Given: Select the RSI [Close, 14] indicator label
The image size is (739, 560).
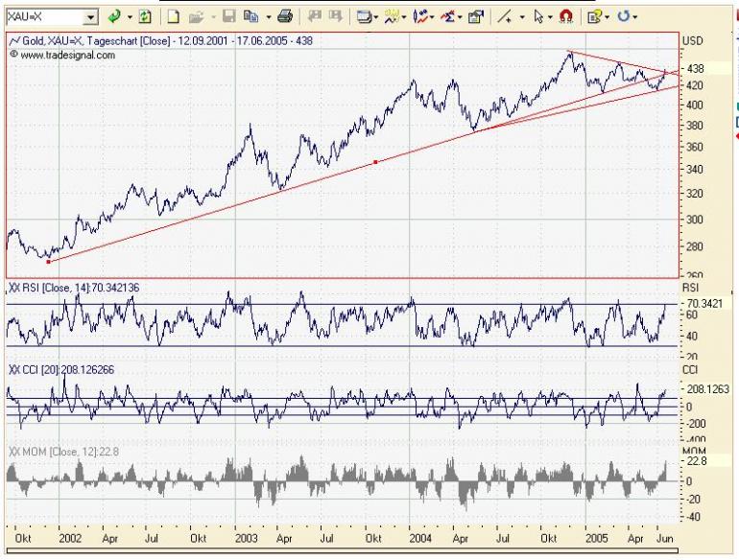Looking at the screenshot, I should [75, 288].
